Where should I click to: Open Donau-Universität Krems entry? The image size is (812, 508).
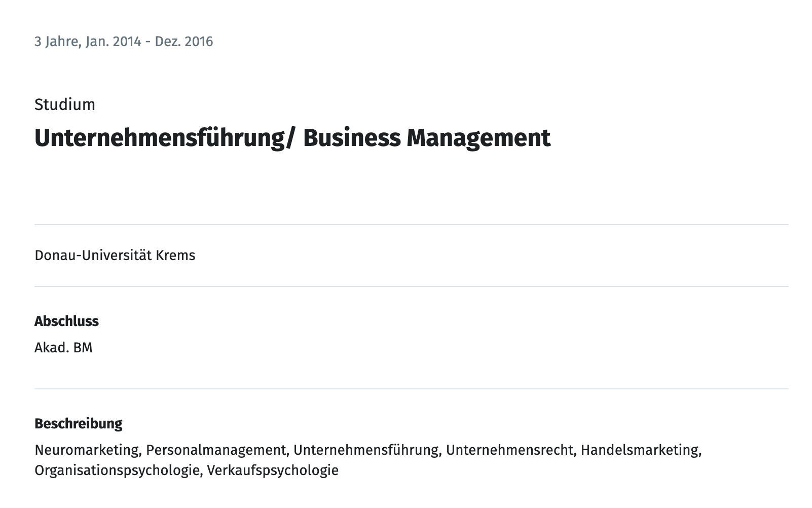tap(115, 255)
